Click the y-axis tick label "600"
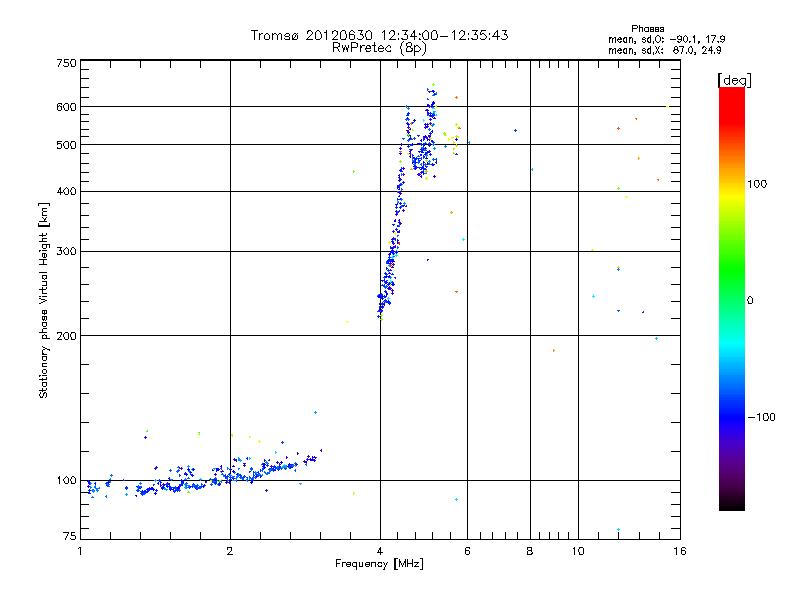800x600 pixels. pos(66,107)
